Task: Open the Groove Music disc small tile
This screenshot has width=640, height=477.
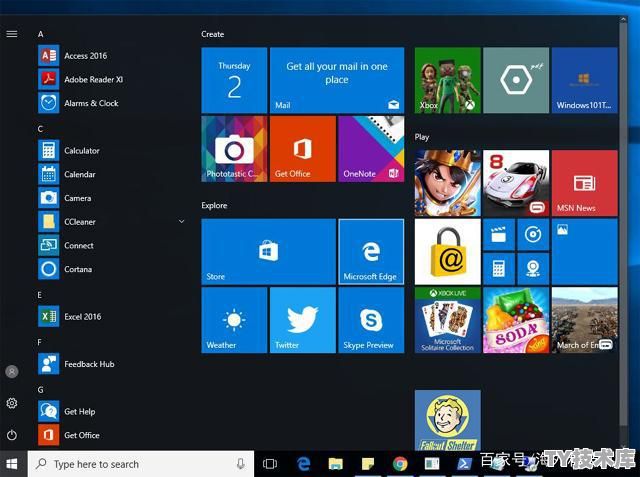Action: click(x=533, y=235)
